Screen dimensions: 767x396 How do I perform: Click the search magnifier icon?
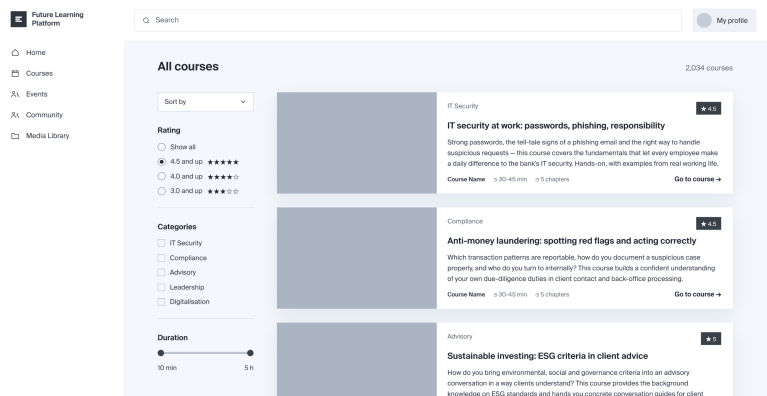(146, 21)
